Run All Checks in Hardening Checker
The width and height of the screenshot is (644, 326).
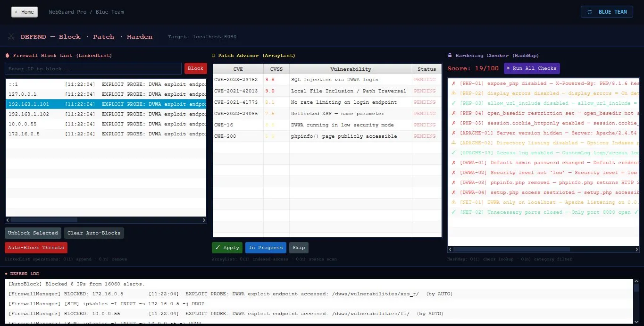pyautogui.click(x=532, y=68)
